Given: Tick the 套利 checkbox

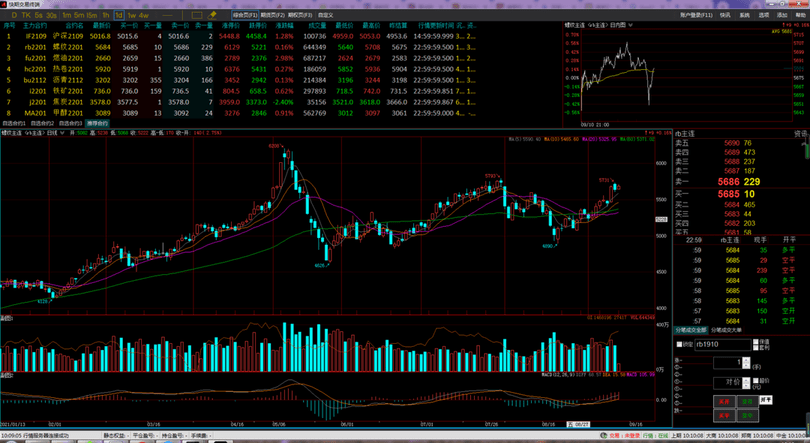Looking at the screenshot, I should pyautogui.click(x=757, y=348).
